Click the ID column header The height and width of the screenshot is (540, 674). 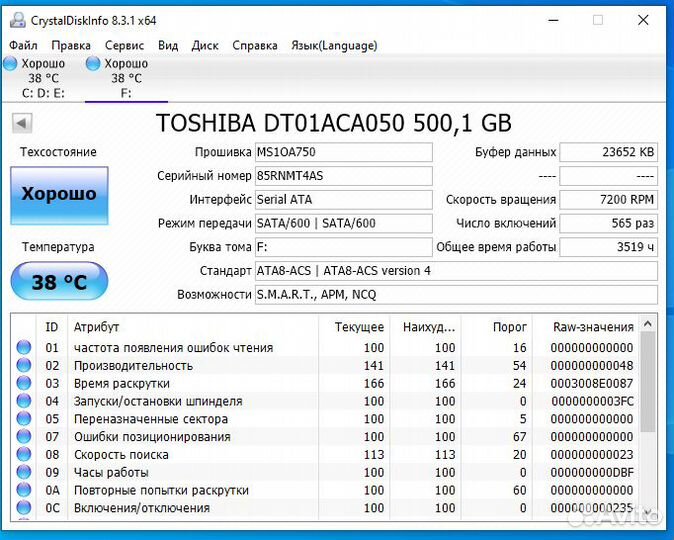pos(52,327)
